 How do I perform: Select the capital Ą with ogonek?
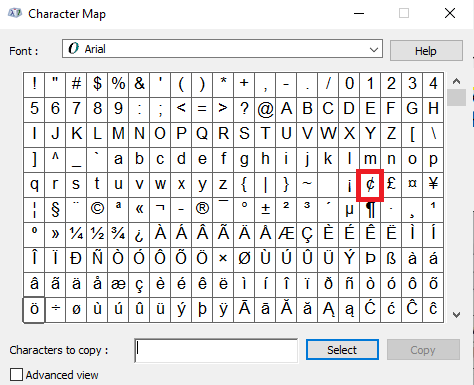click(x=328, y=310)
